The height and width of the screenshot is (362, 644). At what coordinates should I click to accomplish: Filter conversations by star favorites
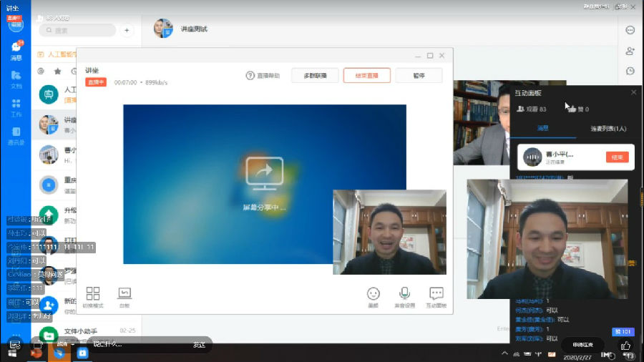tap(57, 71)
